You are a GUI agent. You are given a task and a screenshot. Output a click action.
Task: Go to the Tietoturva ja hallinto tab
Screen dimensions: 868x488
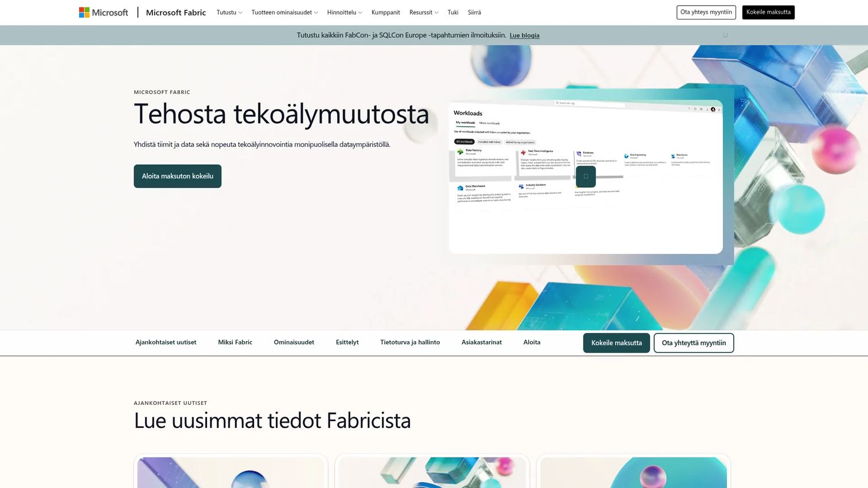click(x=410, y=342)
